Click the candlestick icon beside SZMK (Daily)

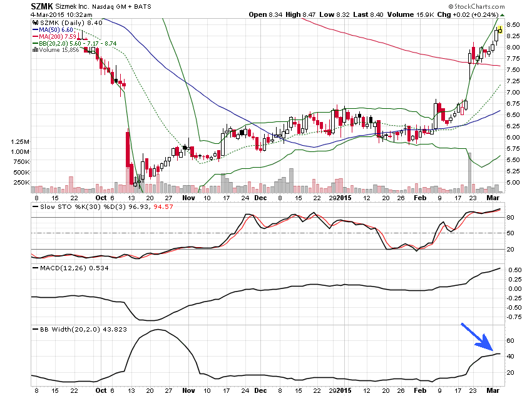tap(35, 23)
